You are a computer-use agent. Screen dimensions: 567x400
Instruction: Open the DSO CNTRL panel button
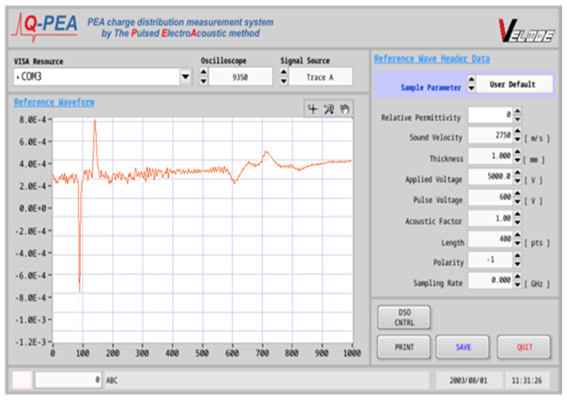coord(404,317)
